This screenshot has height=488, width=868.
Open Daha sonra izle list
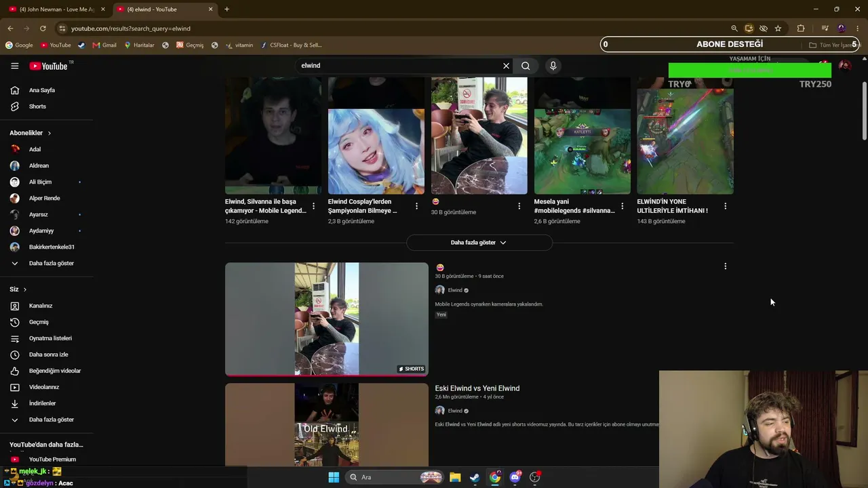coord(47,354)
